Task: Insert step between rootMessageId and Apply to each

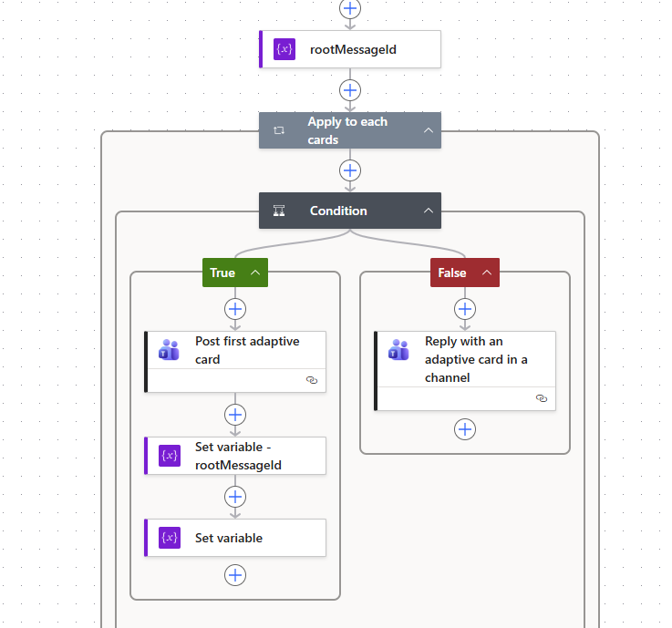Action: click(350, 90)
